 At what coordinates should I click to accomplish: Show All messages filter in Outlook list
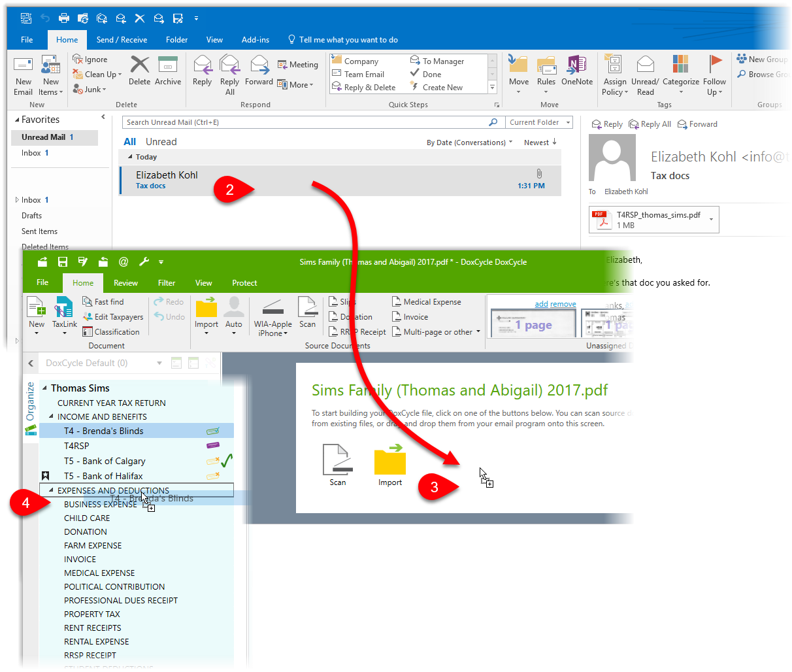point(130,142)
